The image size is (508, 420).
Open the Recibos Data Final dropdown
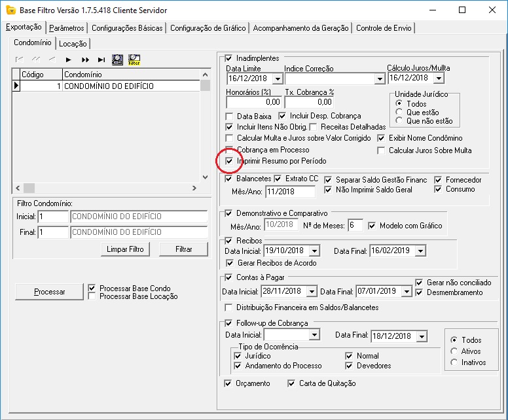420,251
